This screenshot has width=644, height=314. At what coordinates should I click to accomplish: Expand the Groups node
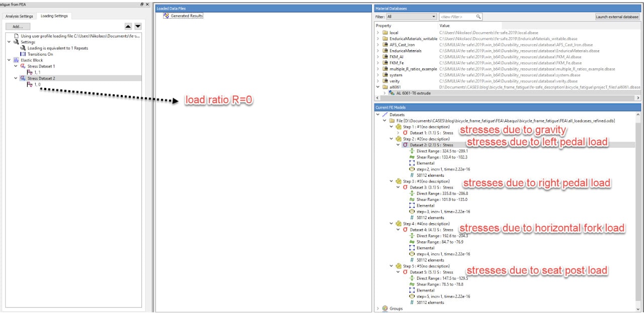tap(378, 308)
